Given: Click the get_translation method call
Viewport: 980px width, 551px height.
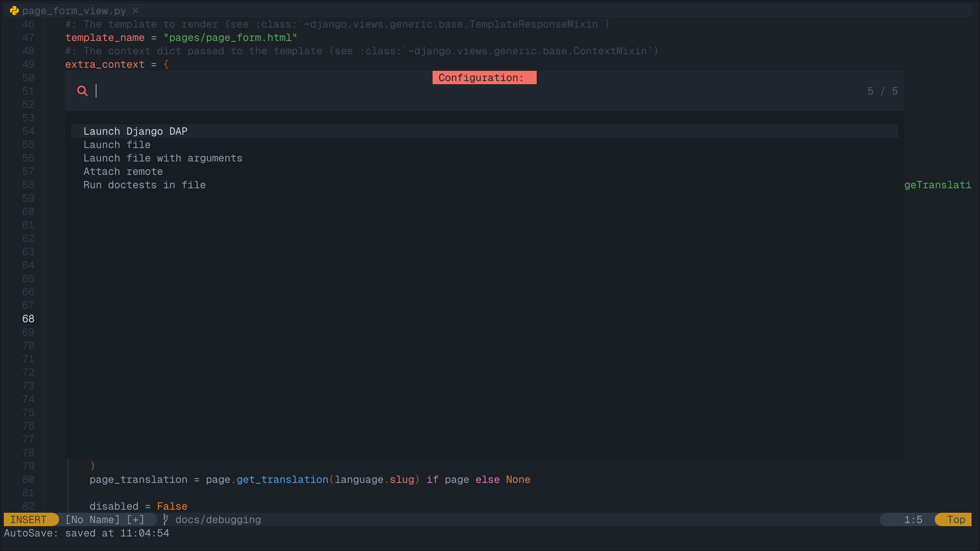Looking at the screenshot, I should click(x=283, y=479).
